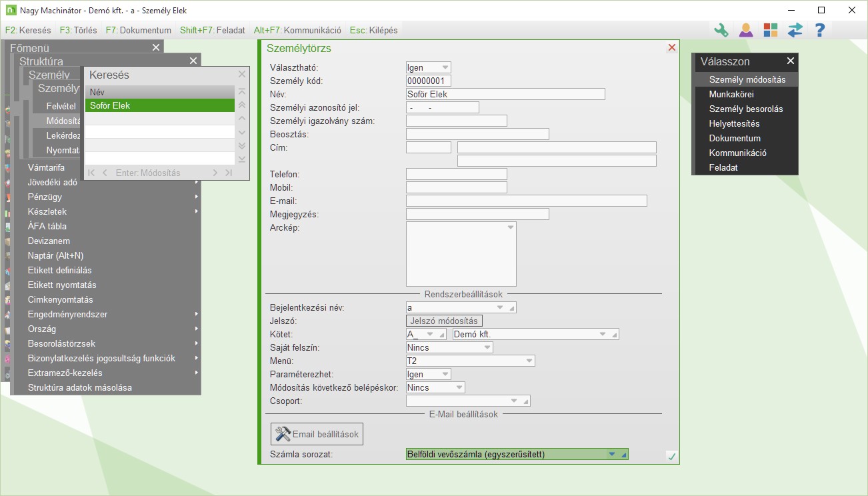Open the Menü dropdown showing T2
Viewport: 868px width, 496px height.
pos(529,361)
